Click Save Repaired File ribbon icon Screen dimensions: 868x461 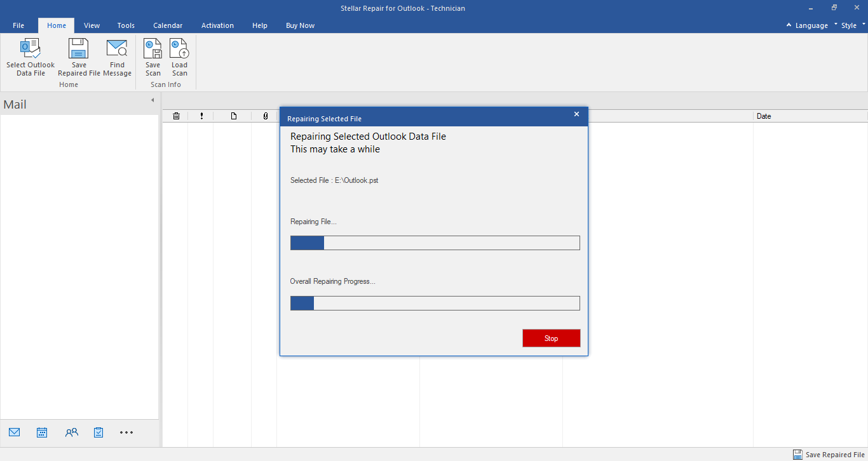[x=79, y=49]
